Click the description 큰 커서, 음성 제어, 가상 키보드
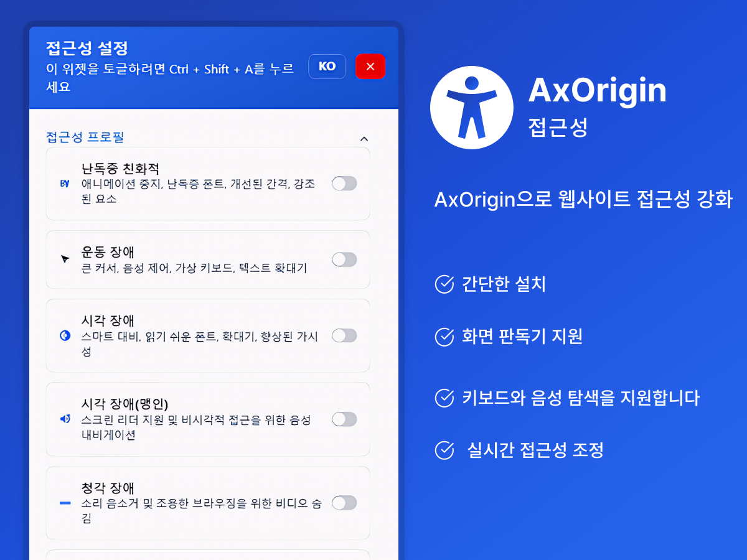 click(194, 268)
